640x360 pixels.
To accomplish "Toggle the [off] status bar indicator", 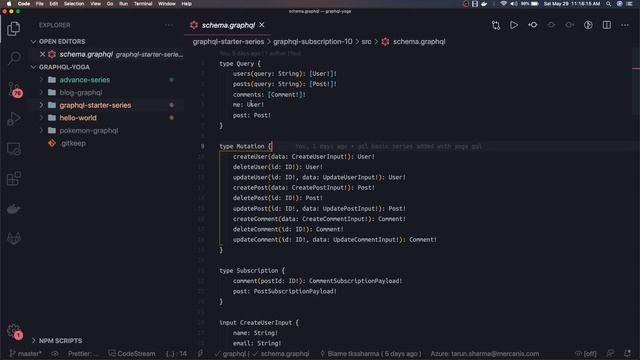I will click(x=586, y=353).
